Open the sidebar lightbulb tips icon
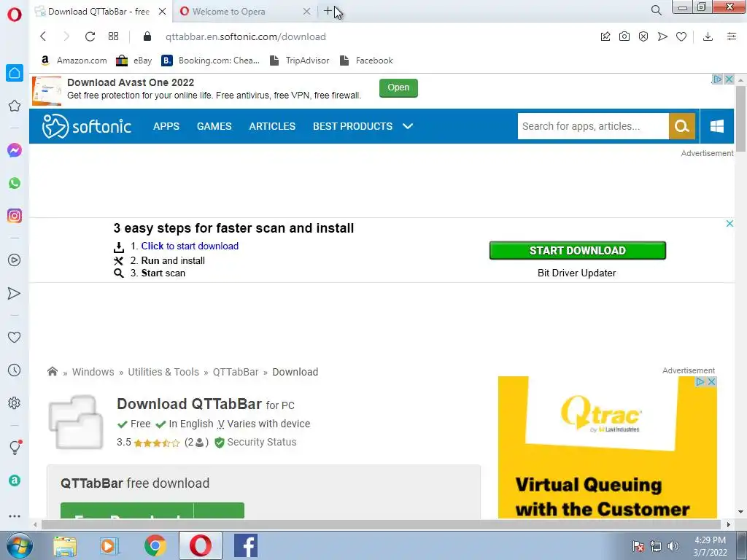Image resolution: width=747 pixels, height=560 pixels. pyautogui.click(x=15, y=447)
